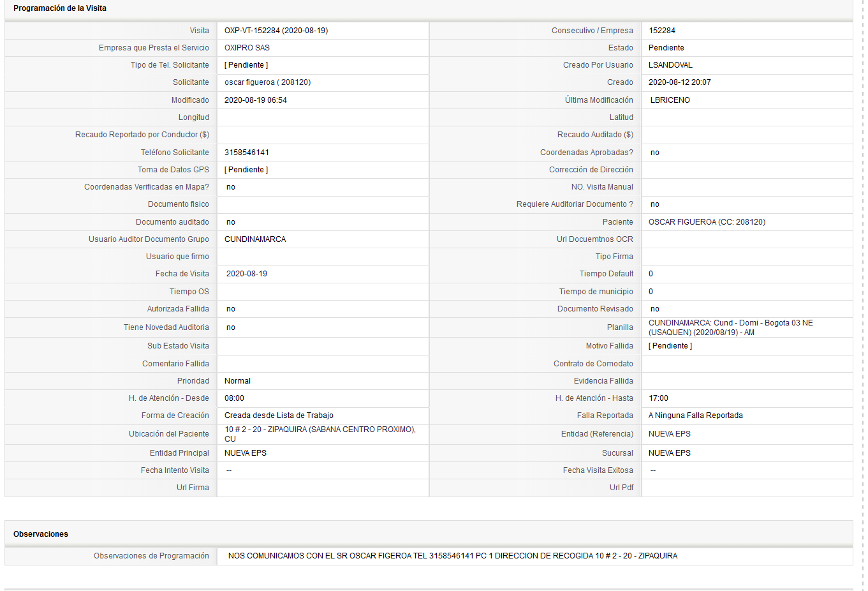Image resolution: width=868 pixels, height=591 pixels.
Task: Click the Prioridad value 'Normal'
Action: click(x=237, y=381)
